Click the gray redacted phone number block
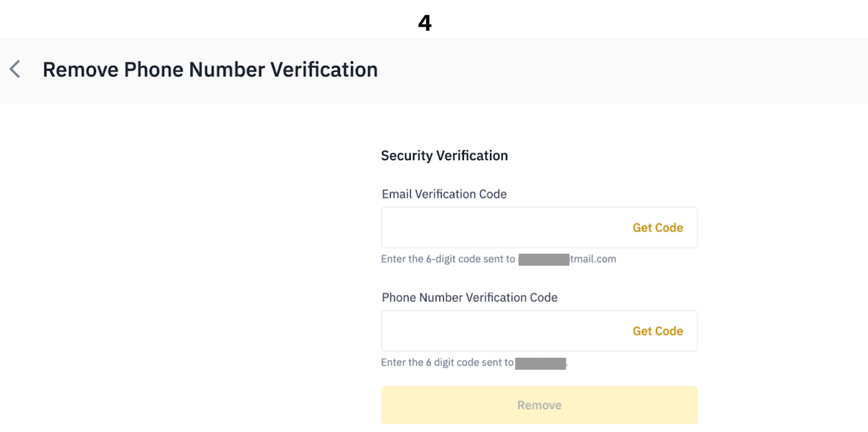Screen dimensions: 868x432 tap(540, 363)
